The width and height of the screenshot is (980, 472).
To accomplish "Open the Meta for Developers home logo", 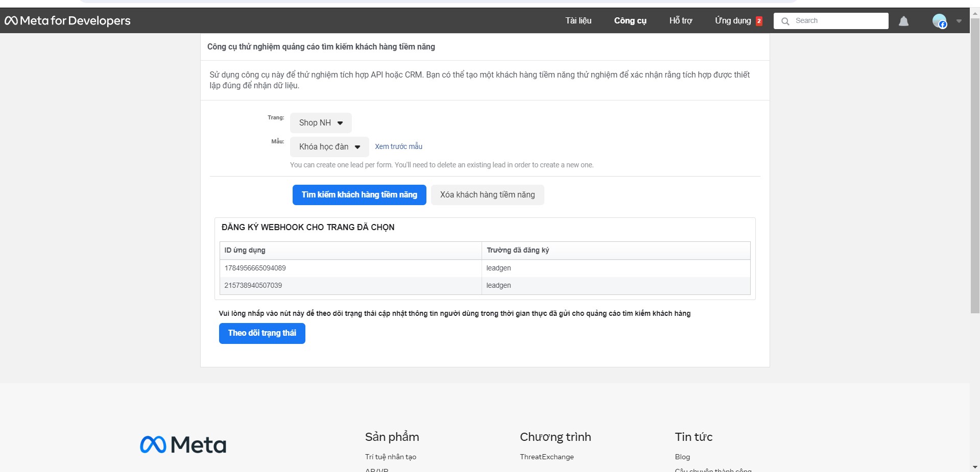I will pos(67,20).
